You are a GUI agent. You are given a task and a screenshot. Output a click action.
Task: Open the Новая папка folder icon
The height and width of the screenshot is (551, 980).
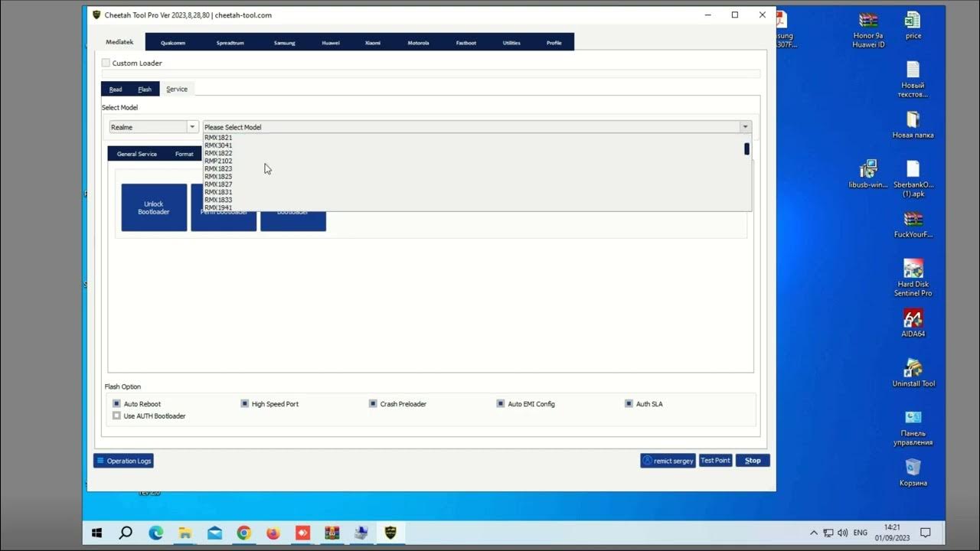[x=913, y=119]
